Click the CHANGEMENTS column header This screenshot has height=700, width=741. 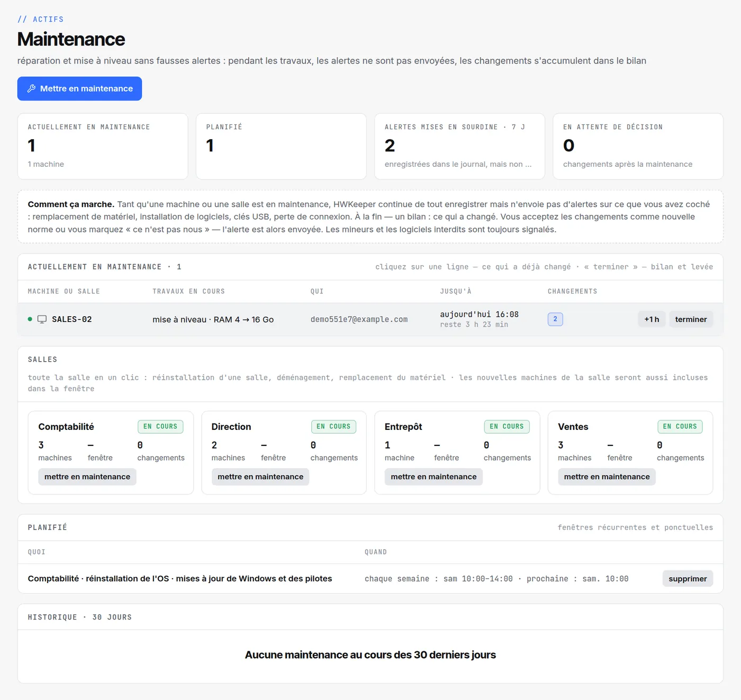click(x=572, y=291)
